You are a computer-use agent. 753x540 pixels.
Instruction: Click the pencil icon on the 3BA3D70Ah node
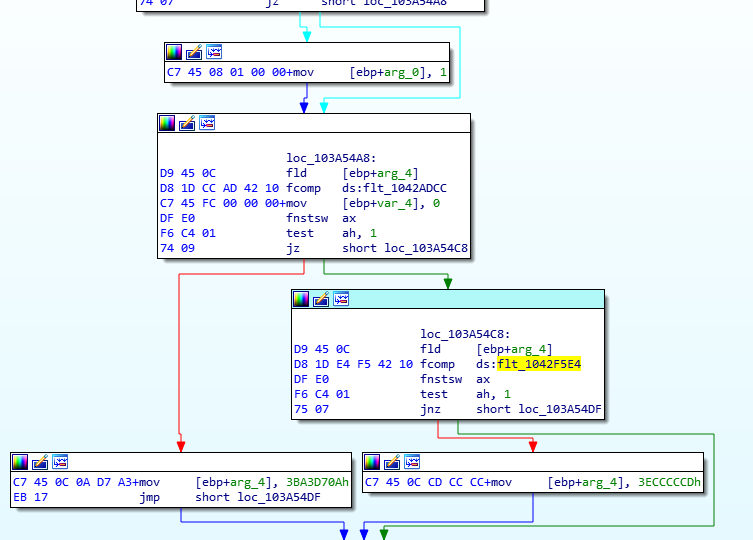40,462
